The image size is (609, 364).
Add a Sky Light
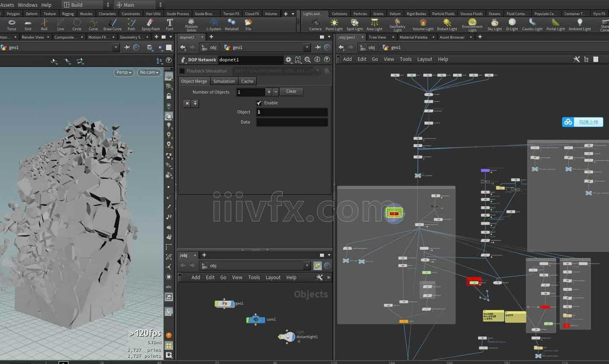(495, 25)
